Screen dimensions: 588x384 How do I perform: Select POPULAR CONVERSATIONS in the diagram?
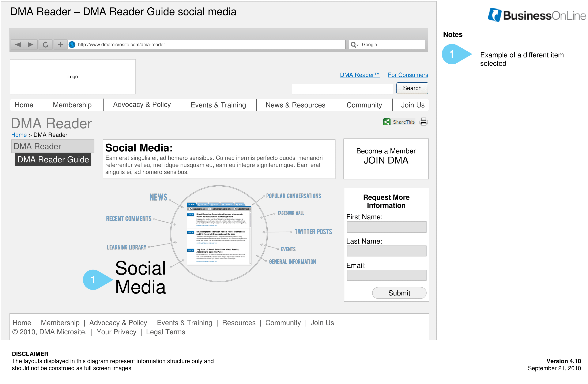294,196
